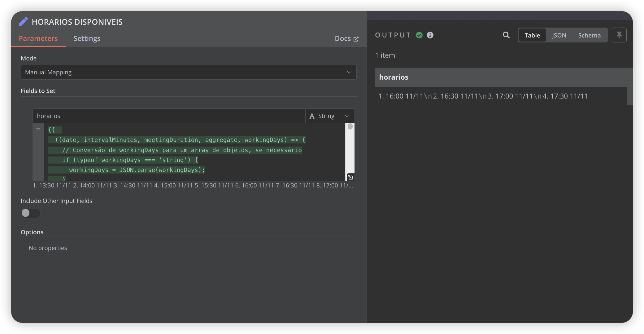Edit the horarios field name input

click(x=169, y=116)
